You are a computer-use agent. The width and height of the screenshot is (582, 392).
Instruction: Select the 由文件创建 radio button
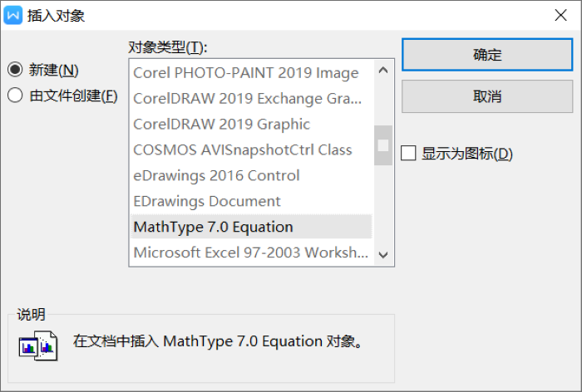point(15,96)
